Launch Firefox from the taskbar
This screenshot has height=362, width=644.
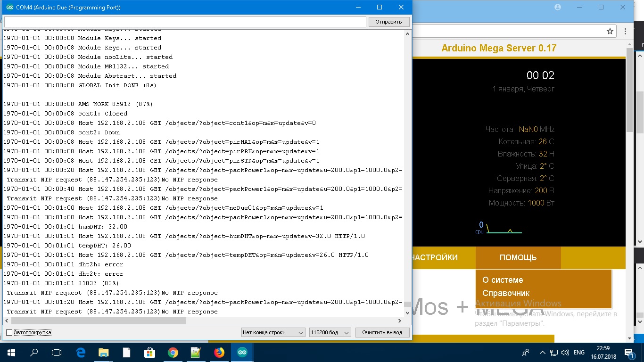219,352
